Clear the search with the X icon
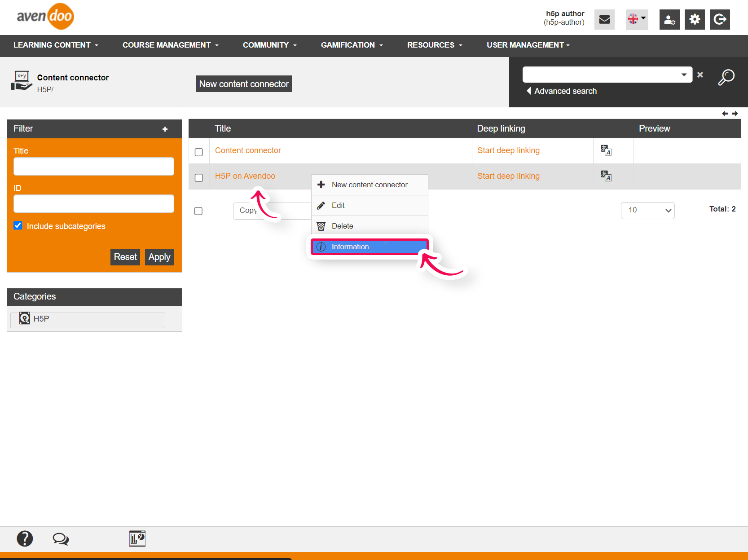Screen dimensions: 748x560 point(700,75)
